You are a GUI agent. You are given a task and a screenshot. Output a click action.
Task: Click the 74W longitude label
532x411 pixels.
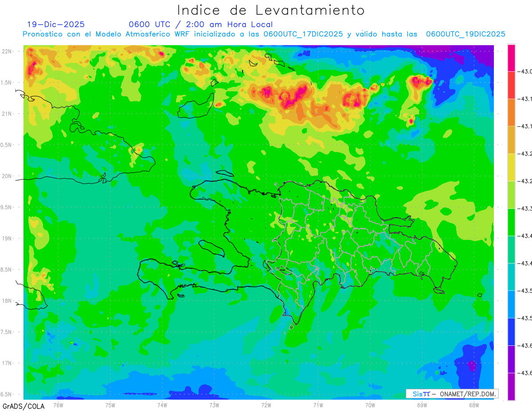[162, 405]
